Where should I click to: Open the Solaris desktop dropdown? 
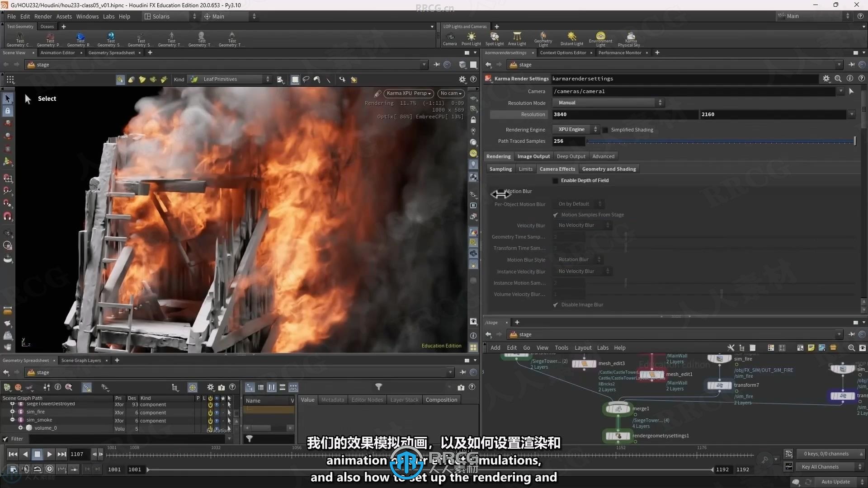click(x=171, y=16)
